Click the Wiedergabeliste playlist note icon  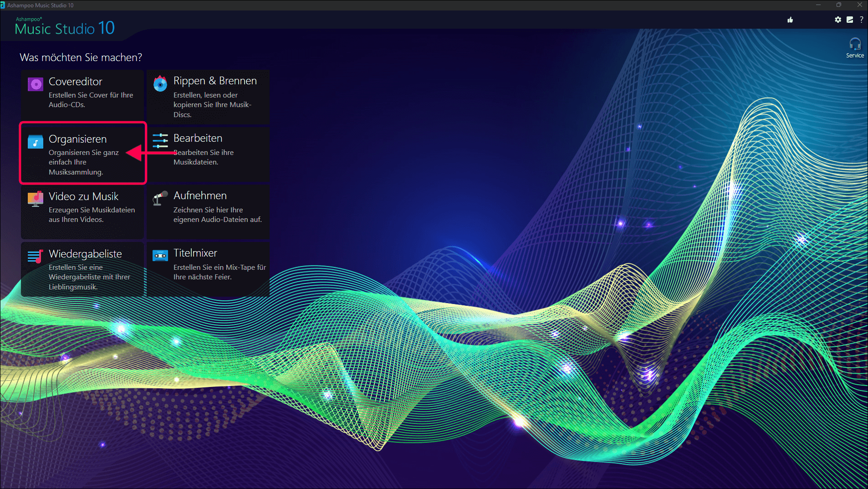coord(36,256)
